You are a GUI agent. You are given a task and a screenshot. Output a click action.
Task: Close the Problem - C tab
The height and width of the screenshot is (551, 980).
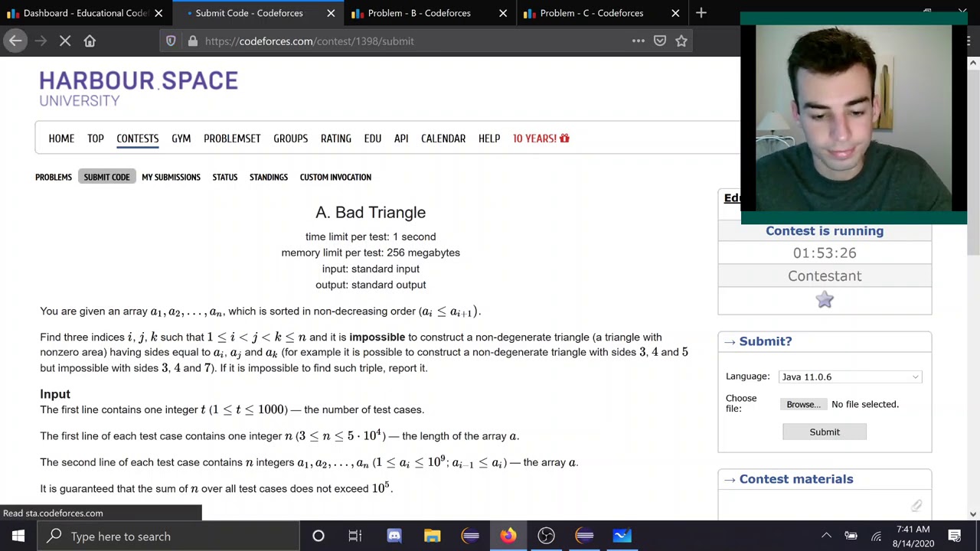tap(675, 13)
